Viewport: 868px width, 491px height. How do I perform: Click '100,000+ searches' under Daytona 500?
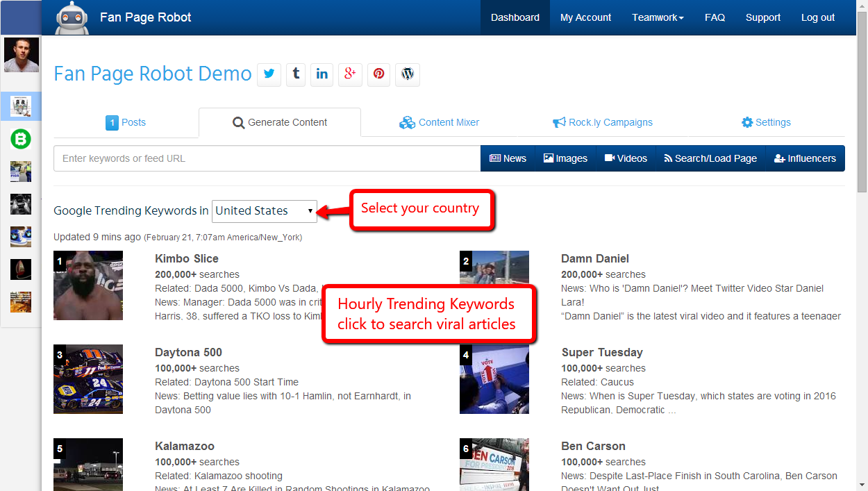pyautogui.click(x=197, y=368)
